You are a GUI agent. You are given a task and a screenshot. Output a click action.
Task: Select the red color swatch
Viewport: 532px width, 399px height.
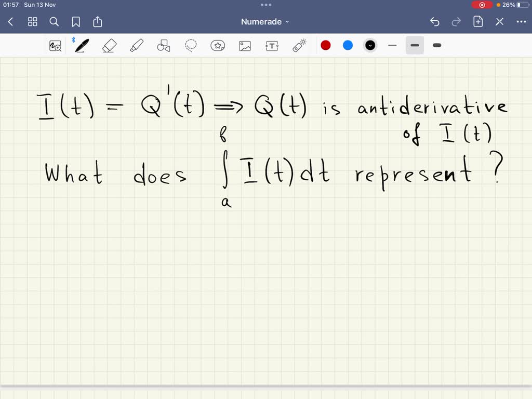coord(326,45)
